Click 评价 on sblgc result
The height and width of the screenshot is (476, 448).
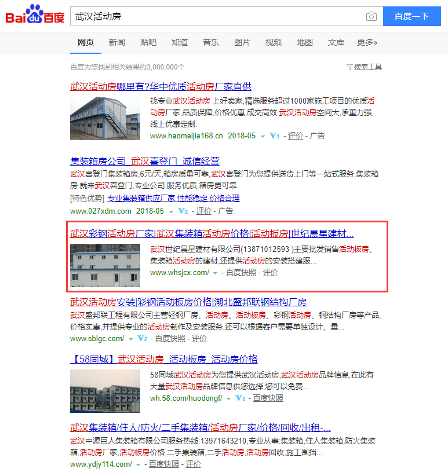coord(199,339)
